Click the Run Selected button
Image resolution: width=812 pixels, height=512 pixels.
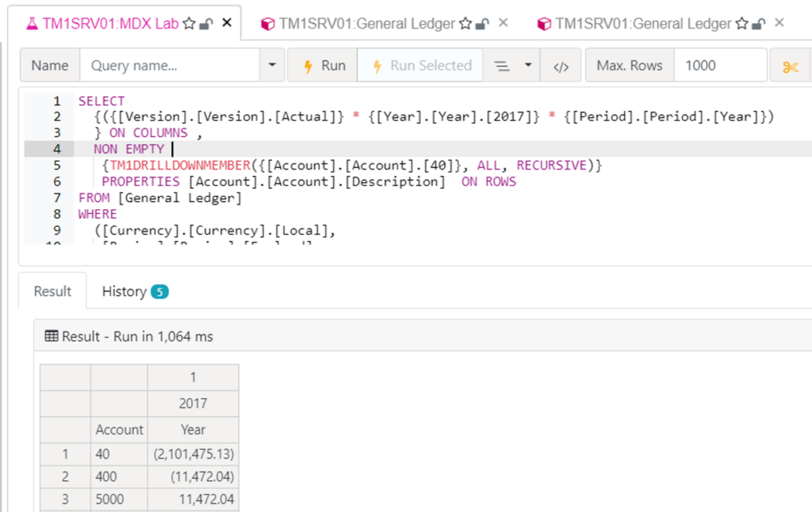(x=420, y=66)
